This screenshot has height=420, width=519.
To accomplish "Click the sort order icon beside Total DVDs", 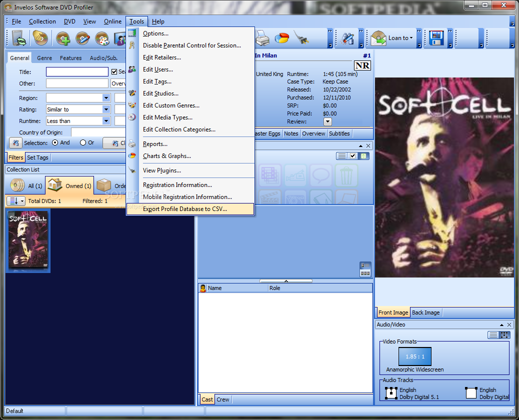I will (x=13, y=201).
